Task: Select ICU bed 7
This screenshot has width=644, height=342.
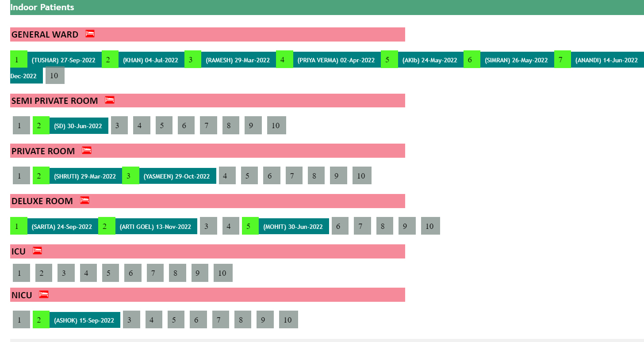Action: (155, 273)
